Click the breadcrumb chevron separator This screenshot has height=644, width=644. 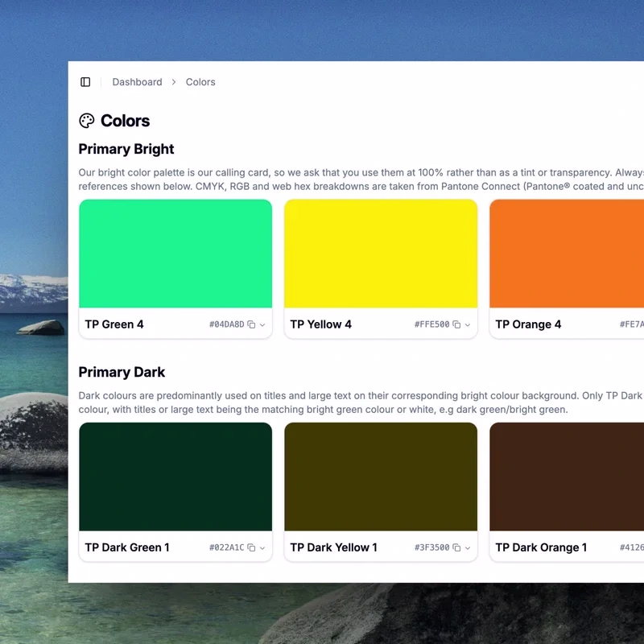pyautogui.click(x=174, y=82)
